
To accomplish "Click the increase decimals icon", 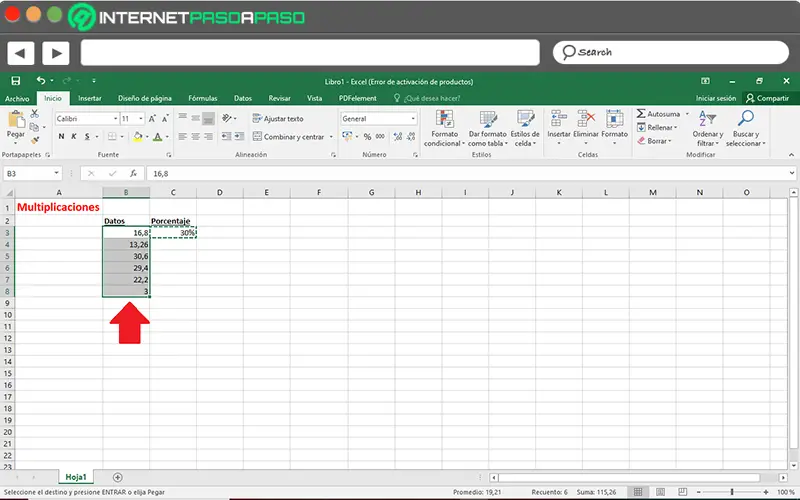I will click(x=398, y=136).
